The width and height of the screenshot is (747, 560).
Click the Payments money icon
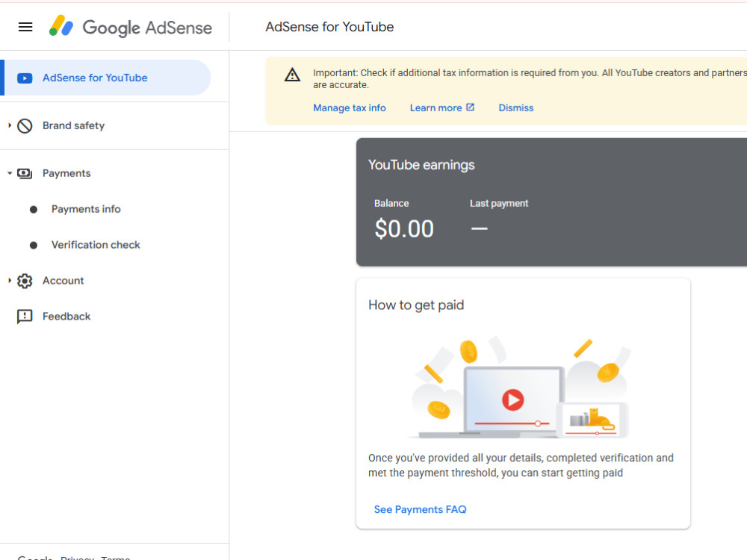point(25,173)
